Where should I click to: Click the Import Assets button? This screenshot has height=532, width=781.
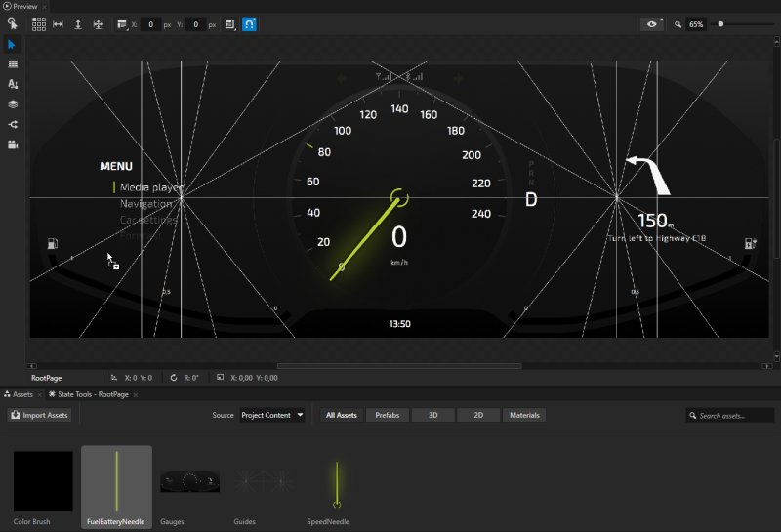click(40, 415)
